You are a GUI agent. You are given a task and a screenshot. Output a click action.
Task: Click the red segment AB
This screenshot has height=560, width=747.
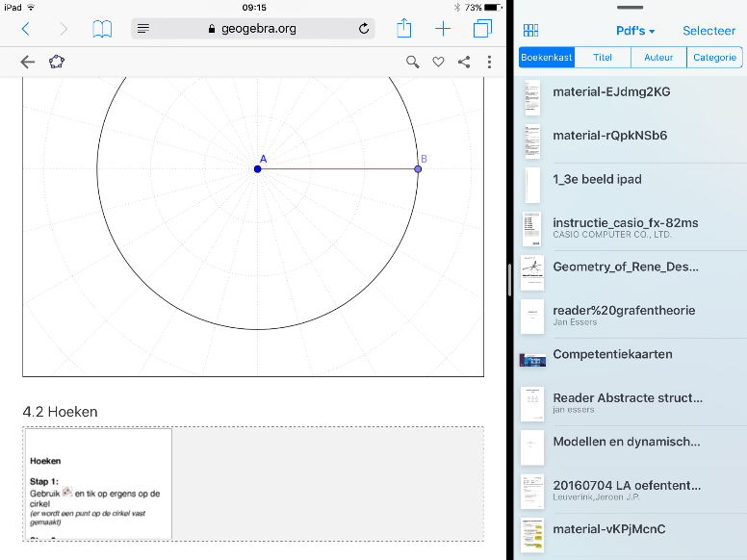point(337,168)
